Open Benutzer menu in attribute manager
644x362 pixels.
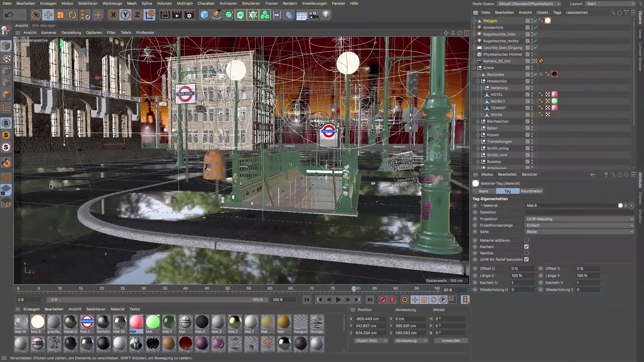530,174
